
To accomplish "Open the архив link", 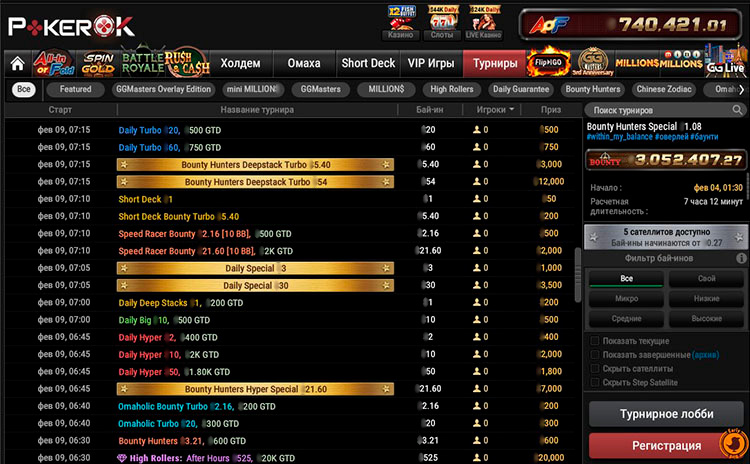I will (x=706, y=355).
